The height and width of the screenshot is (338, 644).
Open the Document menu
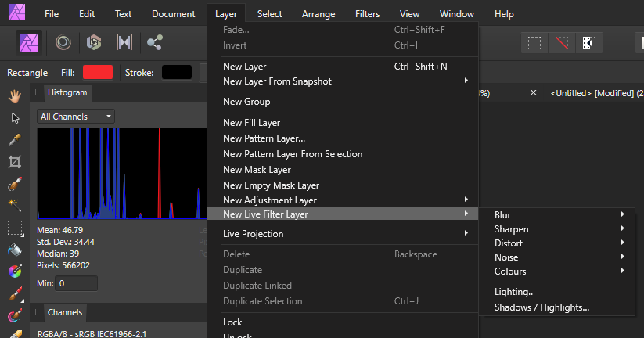tap(173, 14)
